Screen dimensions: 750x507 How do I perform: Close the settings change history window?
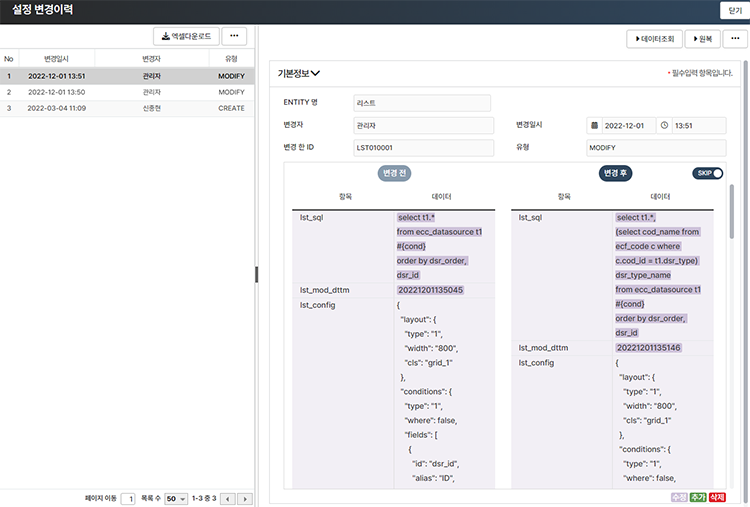point(733,10)
